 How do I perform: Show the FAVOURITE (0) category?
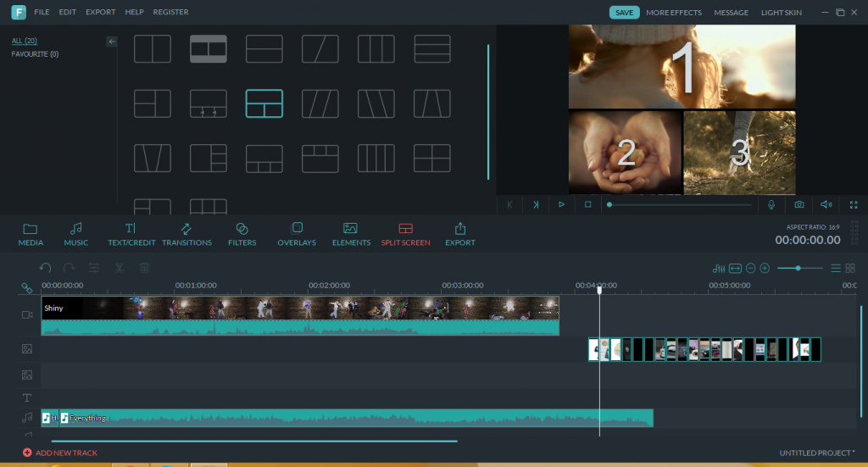tap(35, 54)
